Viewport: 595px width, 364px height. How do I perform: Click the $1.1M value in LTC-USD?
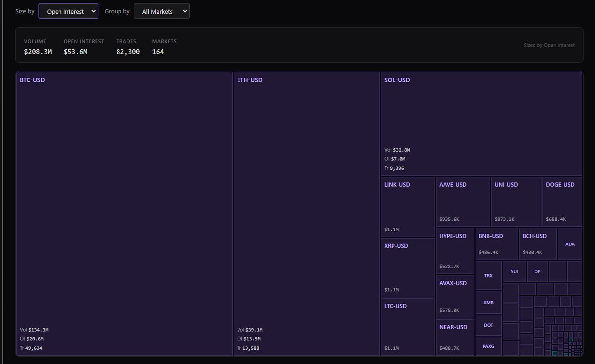392,348
